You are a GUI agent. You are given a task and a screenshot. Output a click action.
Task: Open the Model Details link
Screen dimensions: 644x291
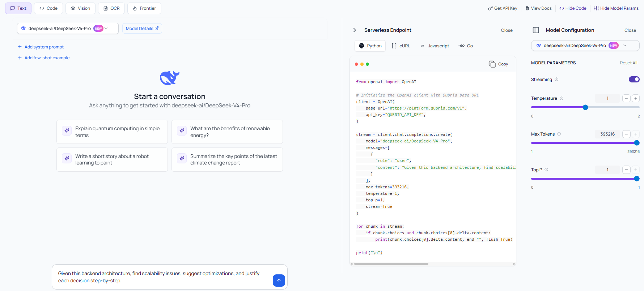coord(142,29)
